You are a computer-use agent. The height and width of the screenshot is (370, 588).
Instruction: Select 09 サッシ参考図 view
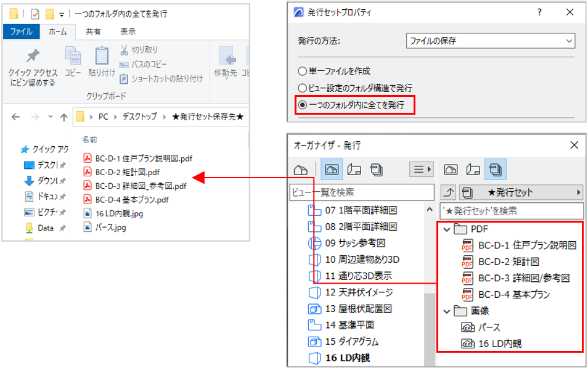(x=347, y=243)
